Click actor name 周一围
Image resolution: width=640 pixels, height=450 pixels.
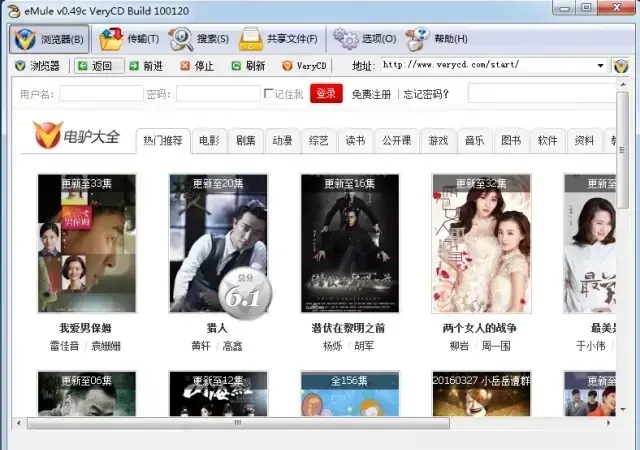pyautogui.click(x=496, y=346)
